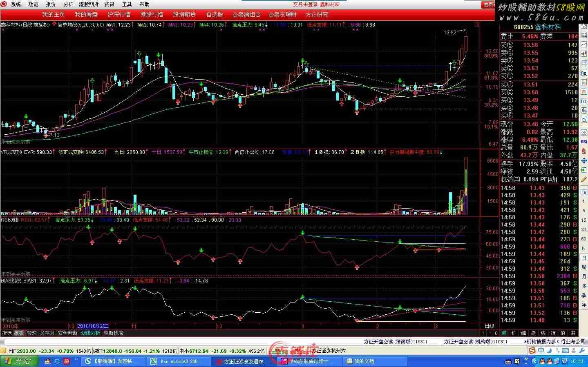Open the 港股期货 menu
Image resolution: width=588 pixels, height=367 pixels.
point(89,4)
